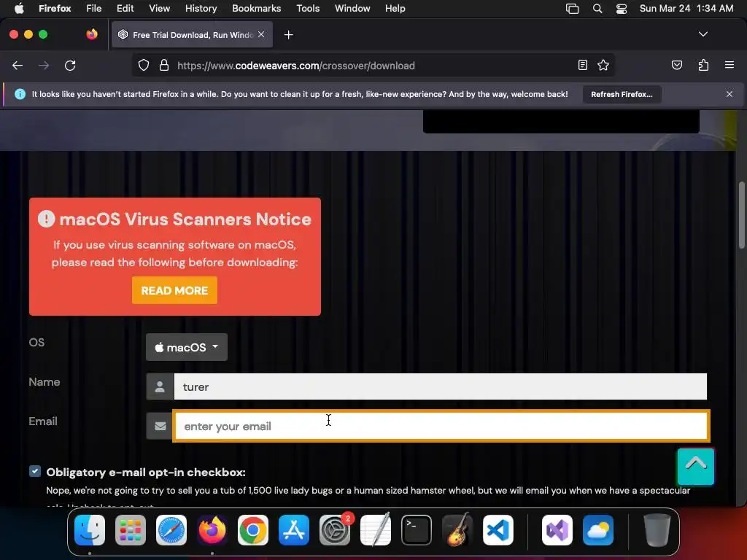Click the READ MORE button
Screen dimensions: 747x560
tap(174, 290)
